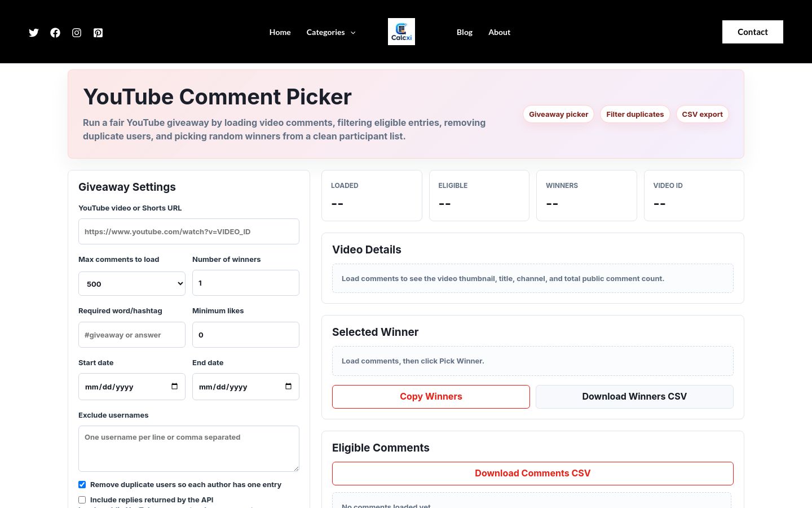Open the About page

(x=500, y=32)
